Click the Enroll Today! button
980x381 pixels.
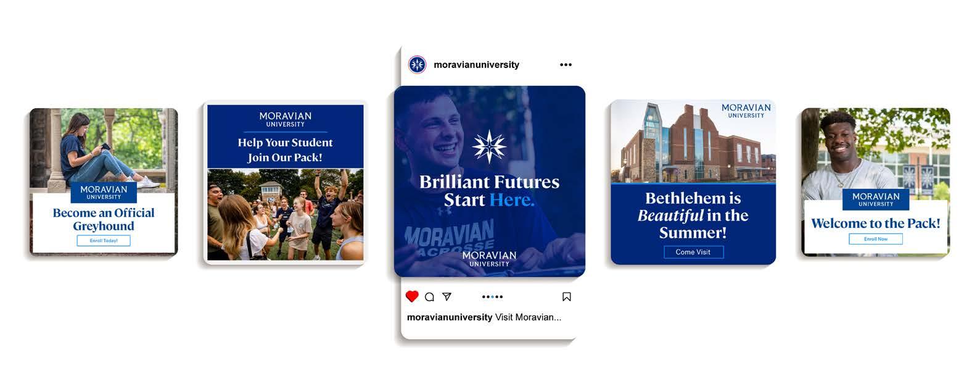coord(104,241)
